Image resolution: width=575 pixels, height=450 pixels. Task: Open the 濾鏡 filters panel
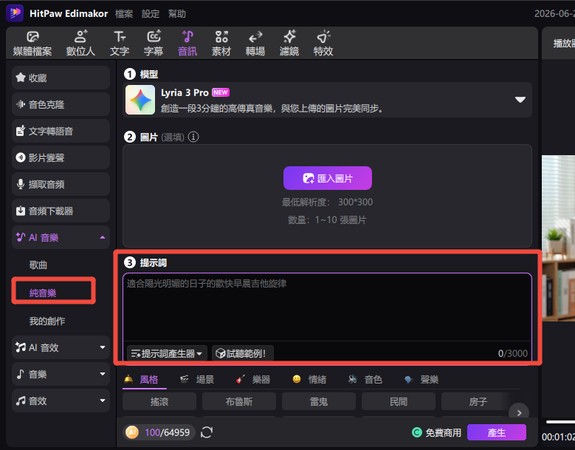pyautogui.click(x=289, y=43)
